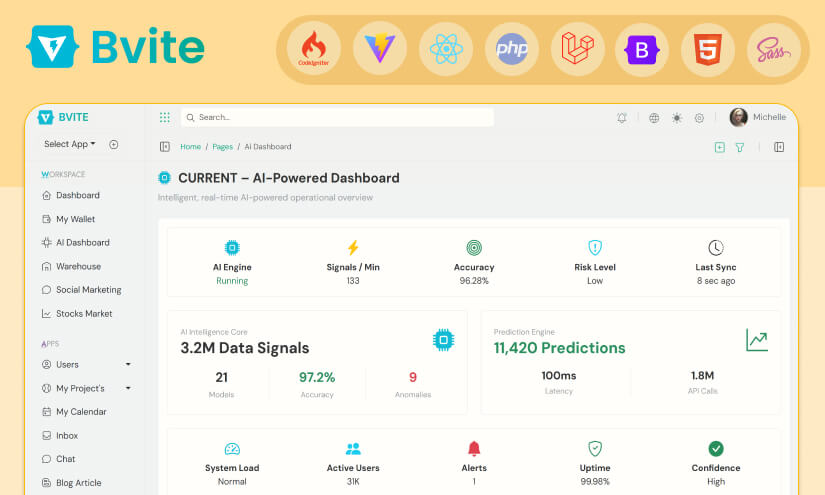Click the Last Sync clock icon

pos(716,247)
